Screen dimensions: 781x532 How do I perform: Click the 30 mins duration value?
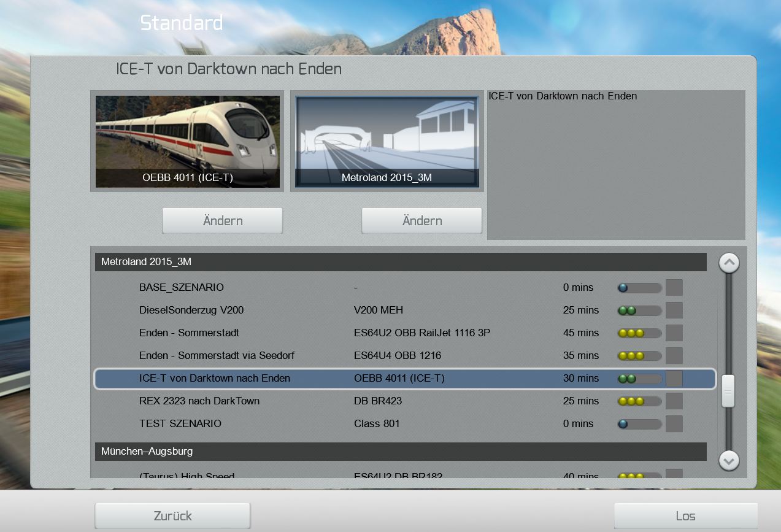pyautogui.click(x=581, y=378)
